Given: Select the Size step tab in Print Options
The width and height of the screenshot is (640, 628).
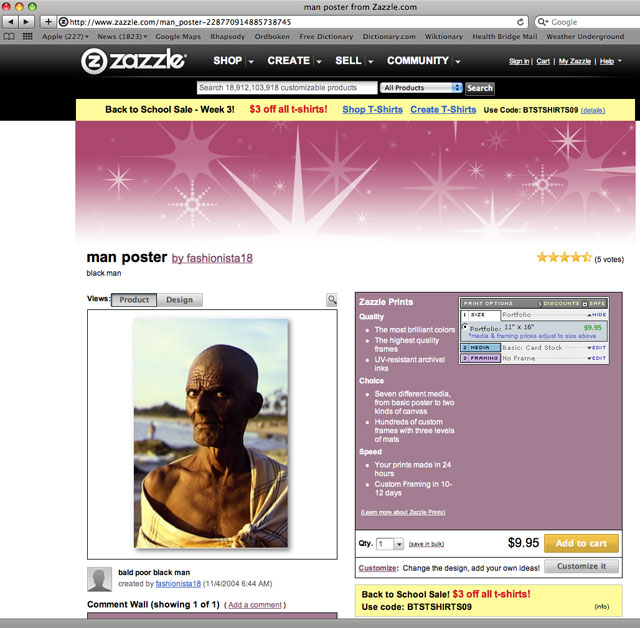Looking at the screenshot, I should pos(480,315).
